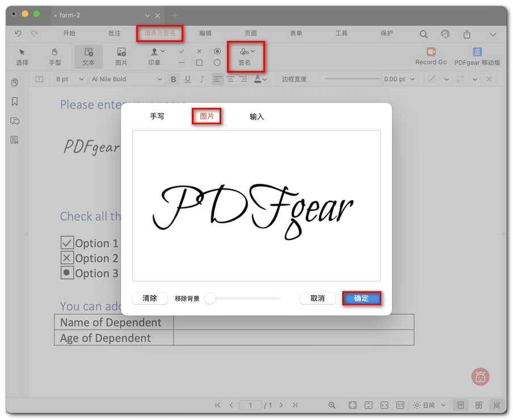This screenshot has height=420, width=513.
Task: Click the Record Go icon
Action: click(431, 51)
